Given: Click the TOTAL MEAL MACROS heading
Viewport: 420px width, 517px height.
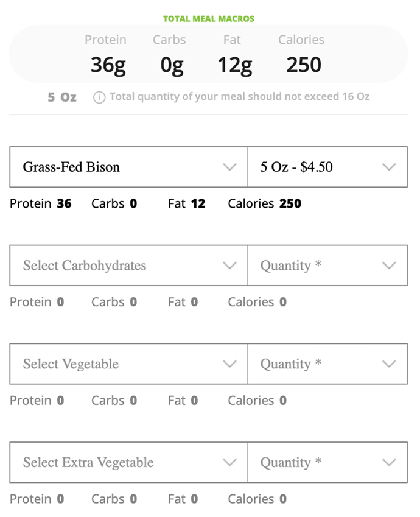Looking at the screenshot, I should click(x=209, y=18).
